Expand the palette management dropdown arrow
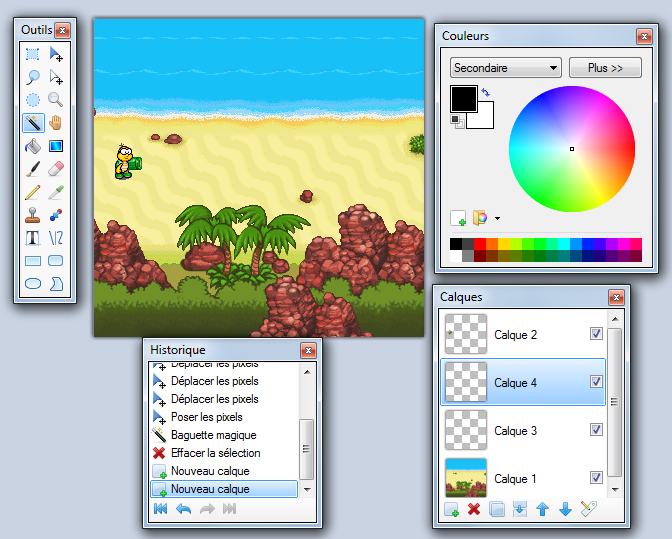This screenshot has width=672, height=539. (497, 218)
